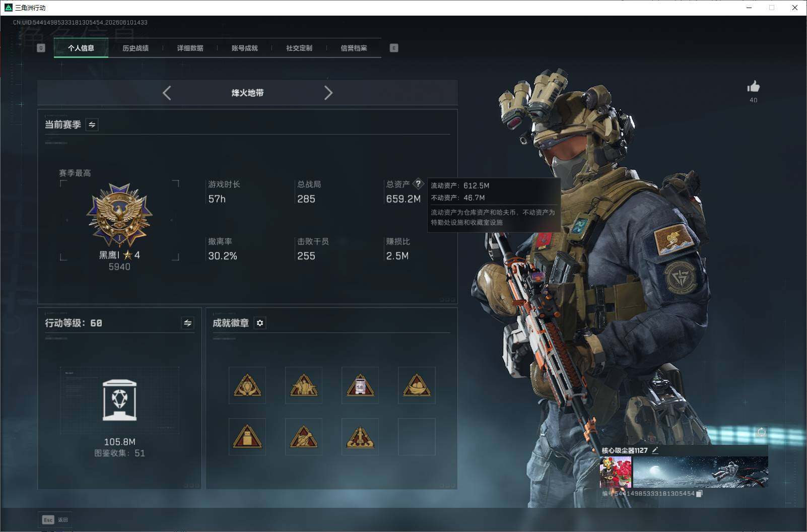Toggle the 当前赛季 season switch icon
The width and height of the screenshot is (807, 532).
92,124
